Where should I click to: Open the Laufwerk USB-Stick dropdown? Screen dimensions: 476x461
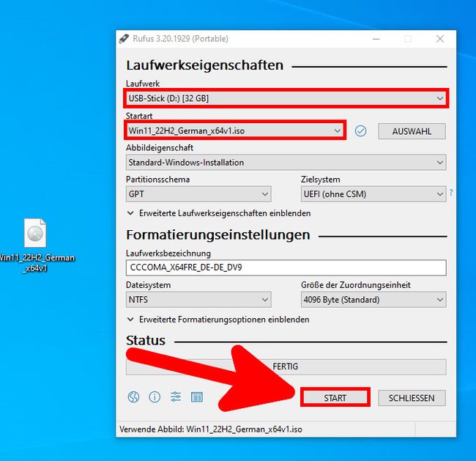(x=286, y=98)
